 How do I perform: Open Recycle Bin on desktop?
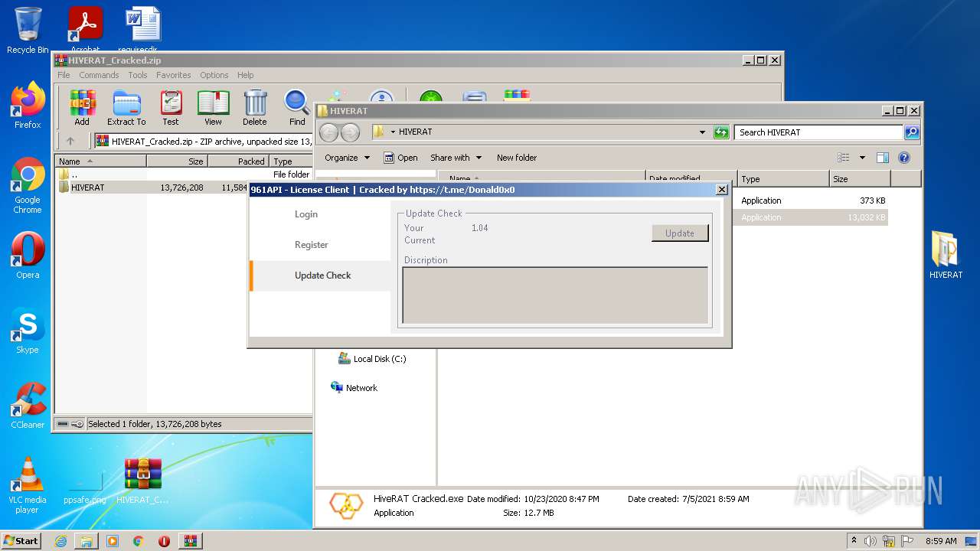(28, 31)
